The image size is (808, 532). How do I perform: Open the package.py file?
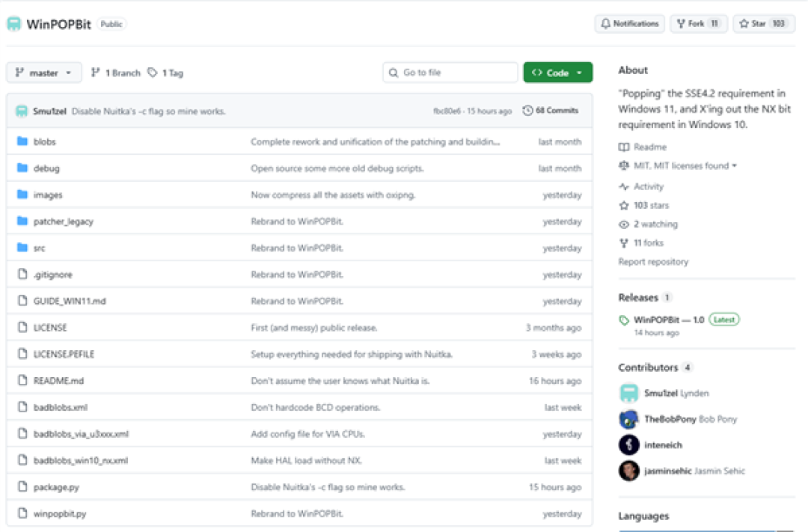point(56,487)
